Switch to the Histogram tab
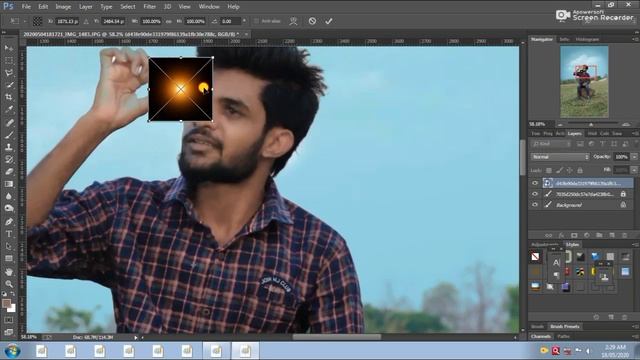Screen dimensions: 640x360 click(587, 39)
